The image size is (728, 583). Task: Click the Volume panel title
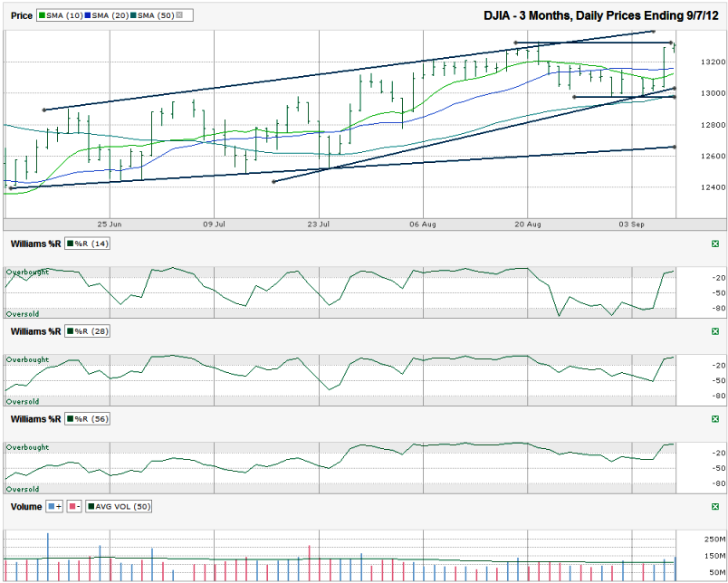(26, 507)
